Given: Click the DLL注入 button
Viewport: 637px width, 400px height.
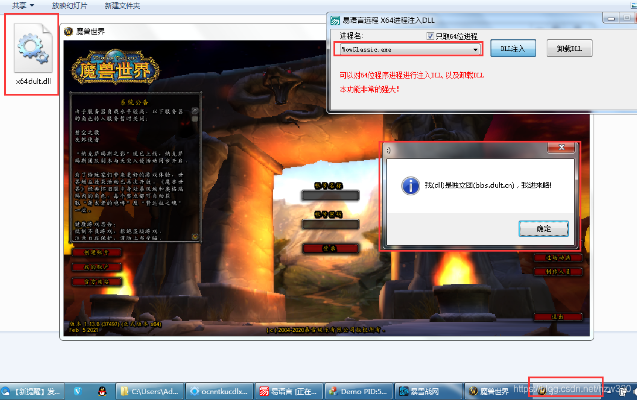Looking at the screenshot, I should [x=513, y=48].
